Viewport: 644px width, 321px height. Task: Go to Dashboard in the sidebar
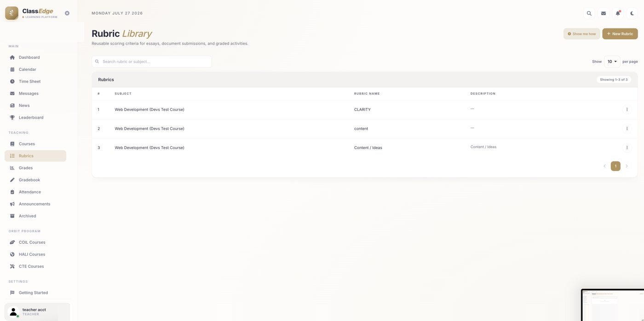pos(35,57)
